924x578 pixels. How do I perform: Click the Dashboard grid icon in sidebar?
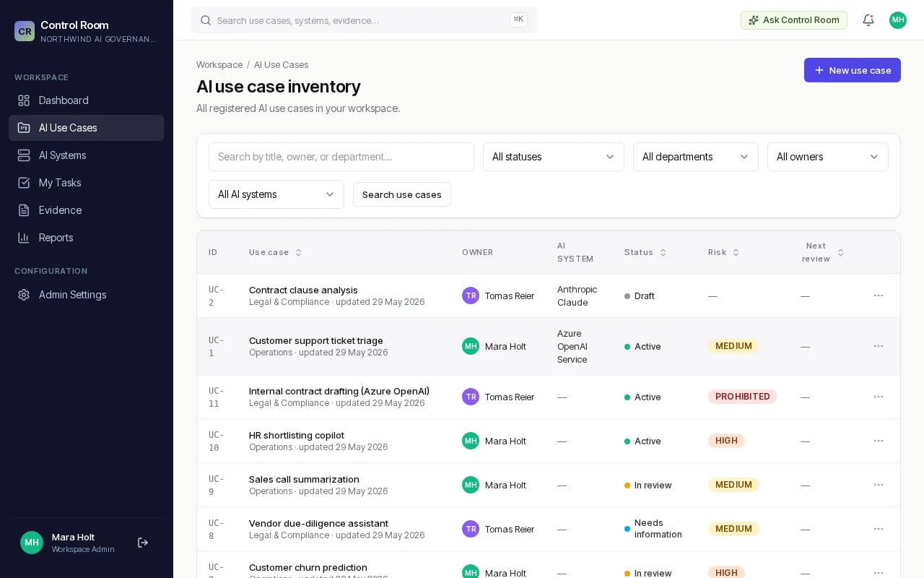coord(24,100)
